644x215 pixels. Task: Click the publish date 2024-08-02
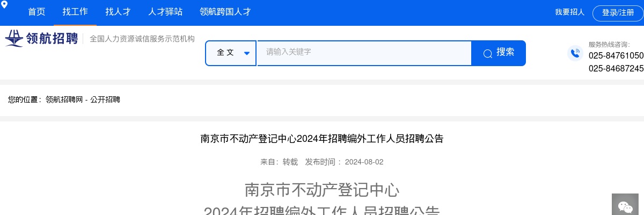pyautogui.click(x=364, y=162)
